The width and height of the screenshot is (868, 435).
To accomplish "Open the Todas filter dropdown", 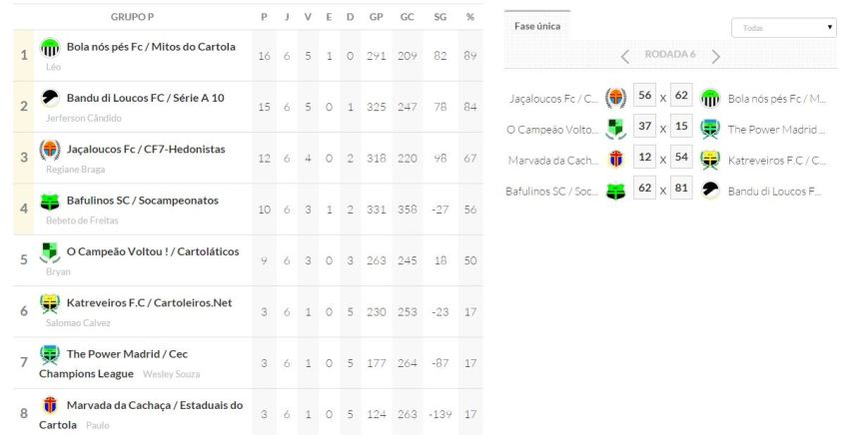I will click(783, 28).
